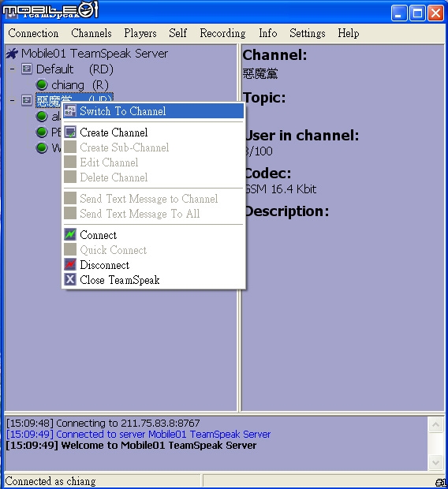Image resolution: width=448 pixels, height=489 pixels.
Task: Open the Players menu
Action: pos(140,33)
